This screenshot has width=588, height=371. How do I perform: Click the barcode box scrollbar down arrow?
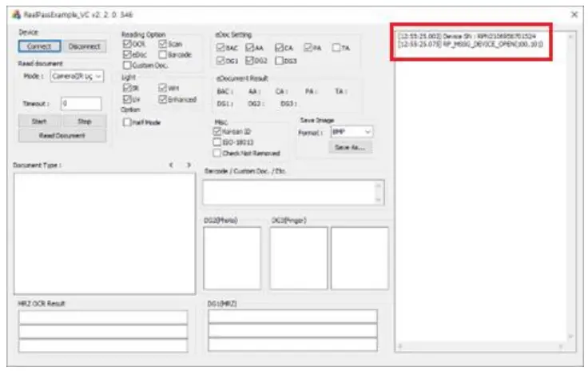(x=378, y=200)
